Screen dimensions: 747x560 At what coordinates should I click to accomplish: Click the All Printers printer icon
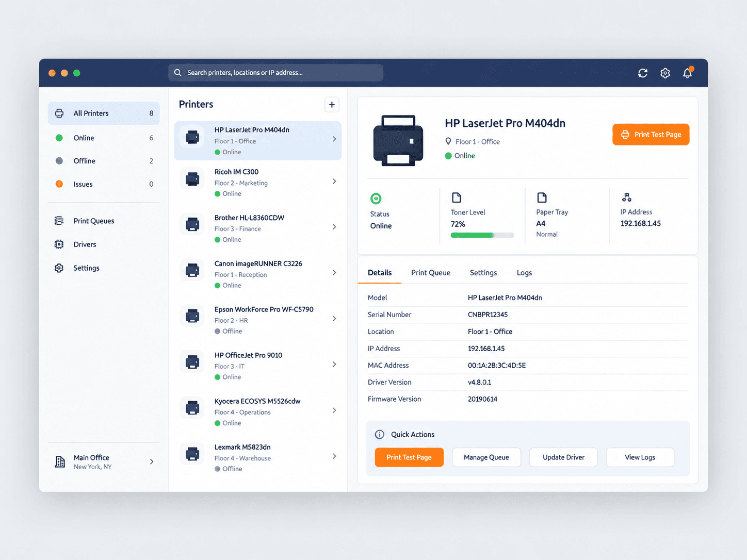click(x=59, y=113)
